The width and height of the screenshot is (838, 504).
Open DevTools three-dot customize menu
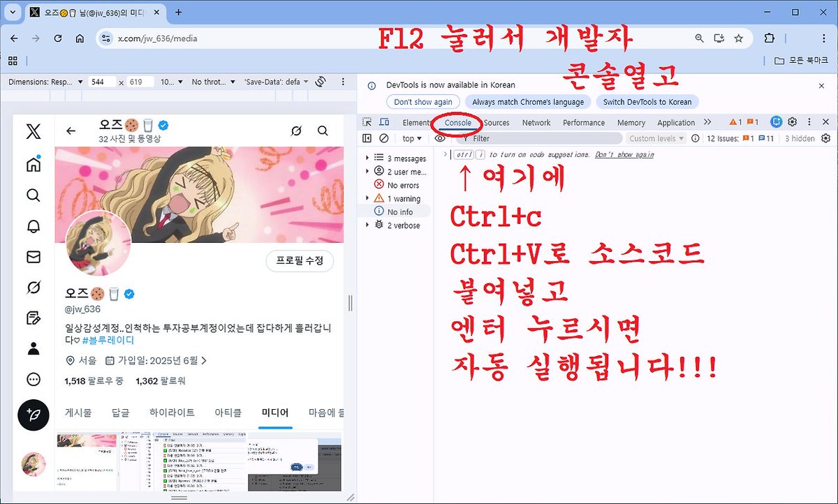coord(809,122)
